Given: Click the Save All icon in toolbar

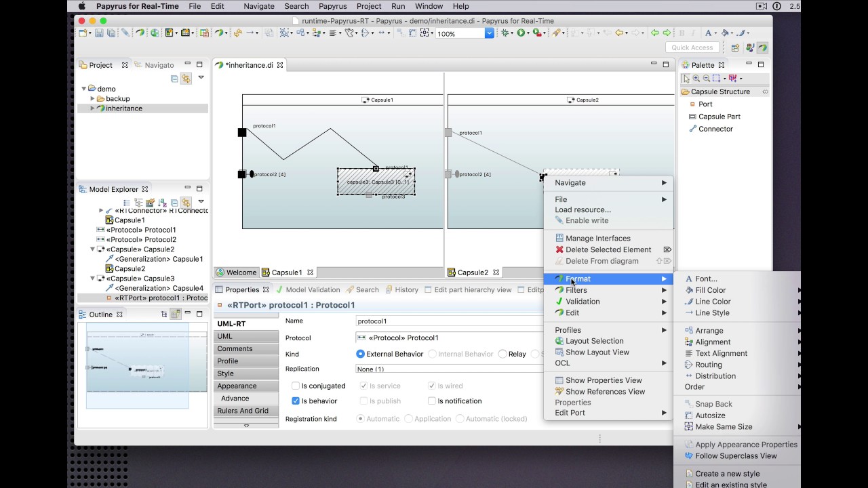Looking at the screenshot, I should coord(111,33).
